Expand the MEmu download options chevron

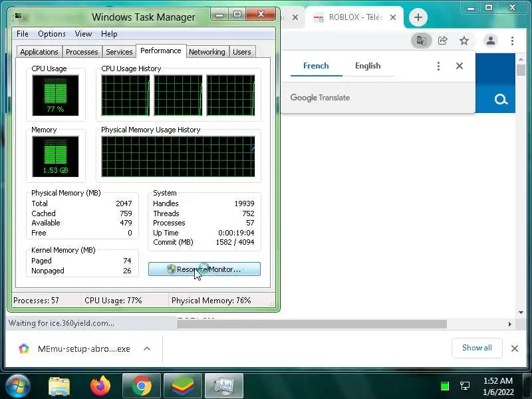(x=147, y=348)
